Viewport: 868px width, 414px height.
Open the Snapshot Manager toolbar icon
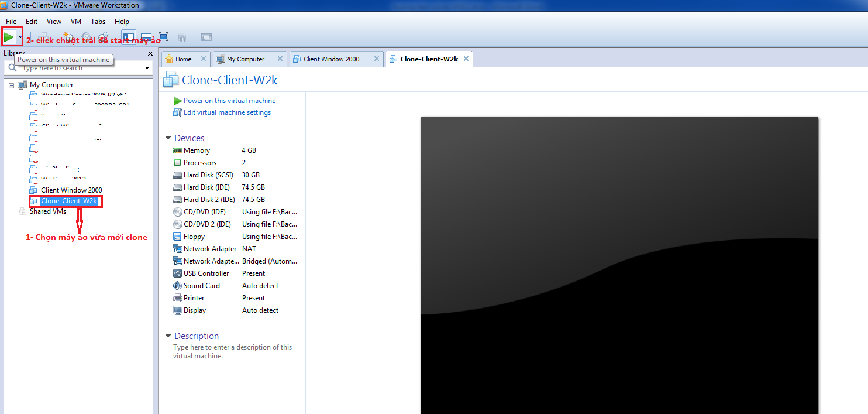(104, 37)
